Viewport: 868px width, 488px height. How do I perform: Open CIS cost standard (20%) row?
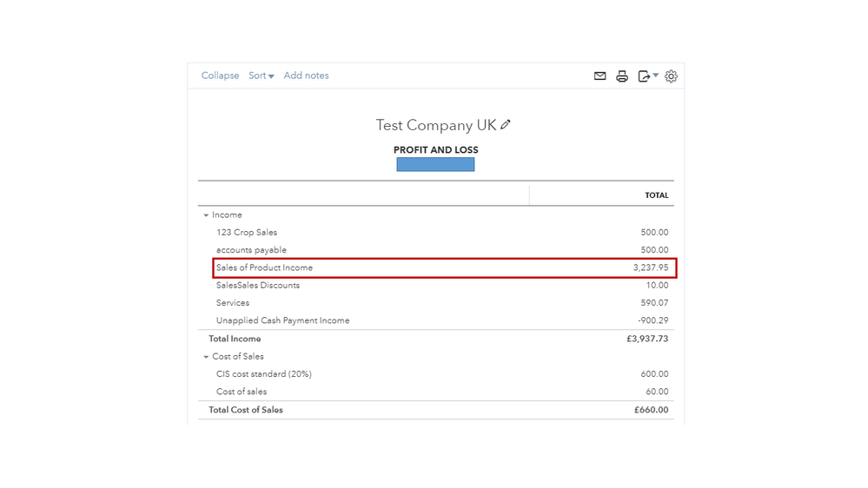click(x=264, y=374)
